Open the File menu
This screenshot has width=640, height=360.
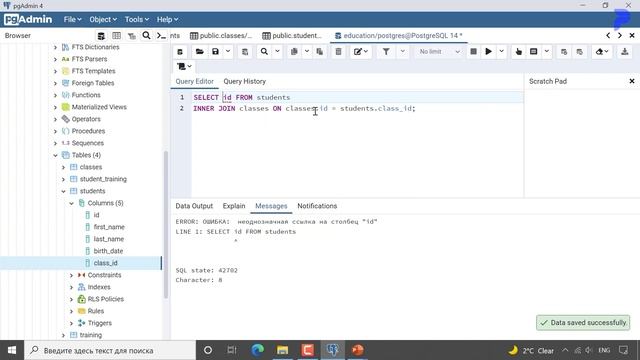(72, 20)
